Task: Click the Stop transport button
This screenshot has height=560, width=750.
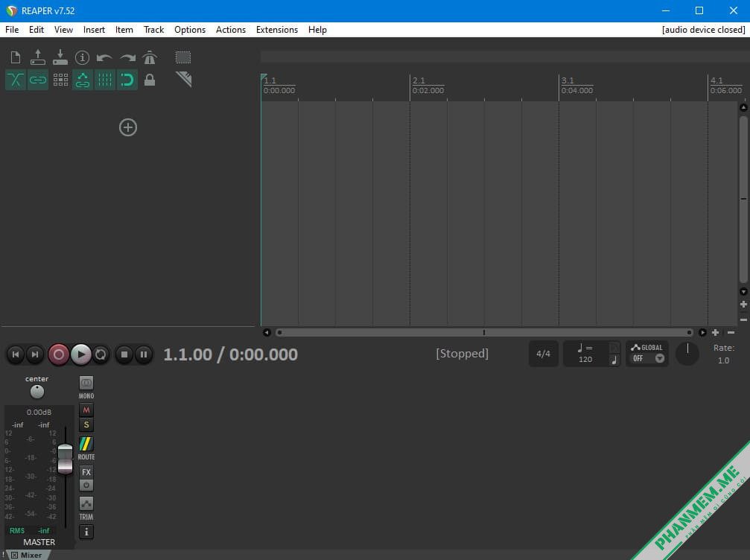Action: pos(124,354)
